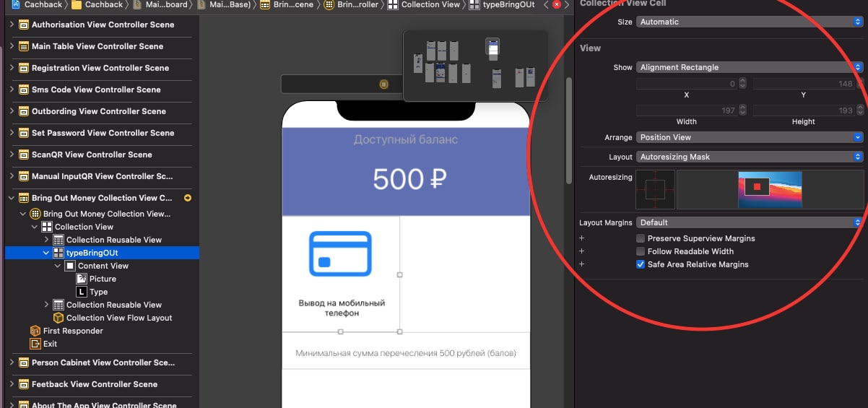Click plus button beside Follow Readable Width
This screenshot has height=408, width=868.
(582, 251)
